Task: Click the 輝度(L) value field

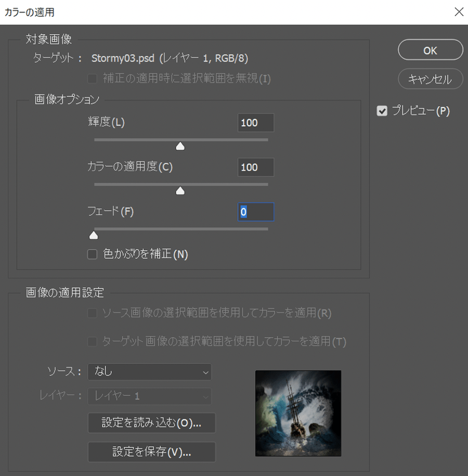Action: (256, 123)
